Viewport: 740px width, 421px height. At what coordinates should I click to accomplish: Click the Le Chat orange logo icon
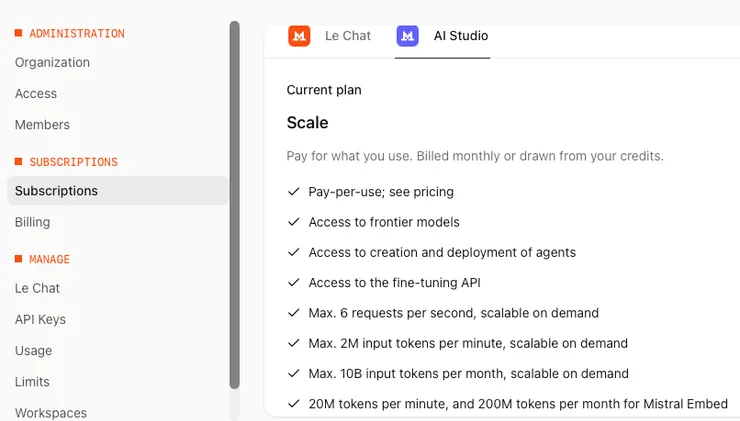pyautogui.click(x=299, y=36)
